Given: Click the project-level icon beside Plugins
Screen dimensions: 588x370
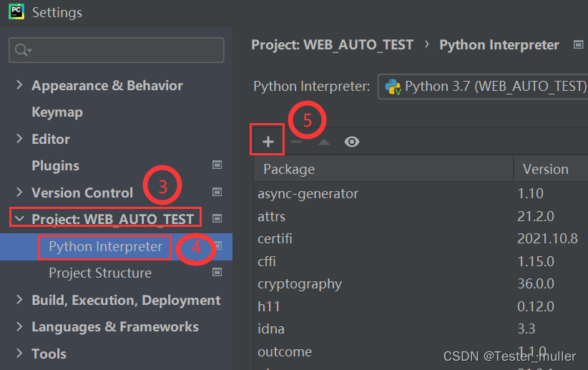Looking at the screenshot, I should click(217, 165).
